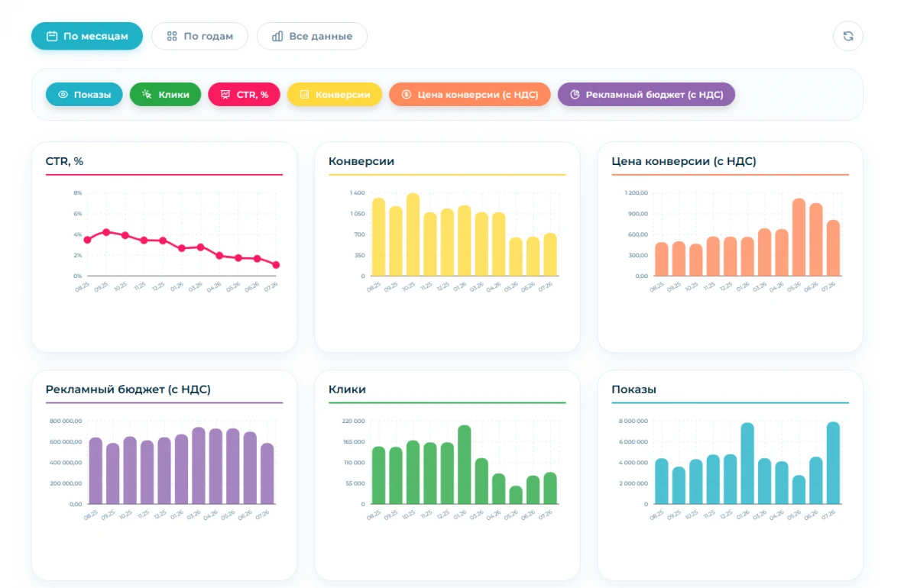Click the Цена конверсии (с НДС) chart title
917x588 pixels.
pos(684,161)
